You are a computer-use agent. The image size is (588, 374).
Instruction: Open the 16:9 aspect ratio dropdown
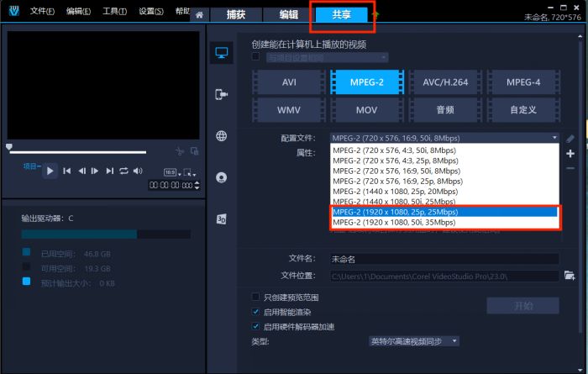coord(172,172)
